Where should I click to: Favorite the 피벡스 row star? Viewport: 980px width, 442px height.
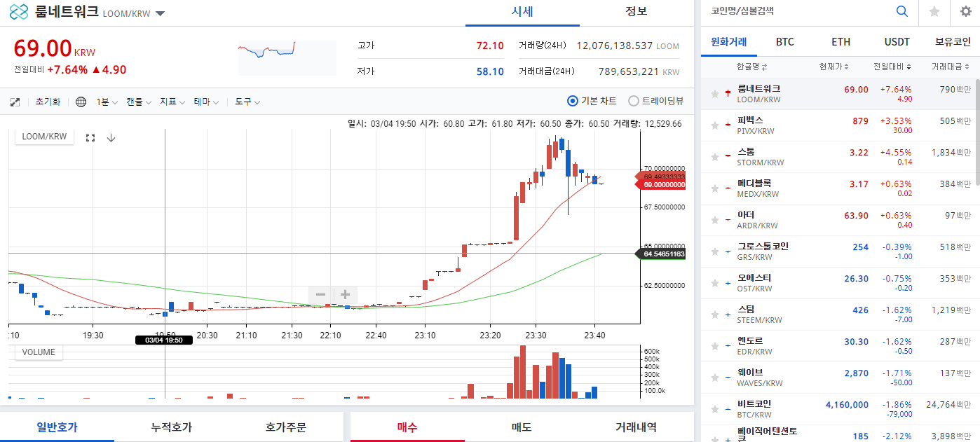point(714,125)
